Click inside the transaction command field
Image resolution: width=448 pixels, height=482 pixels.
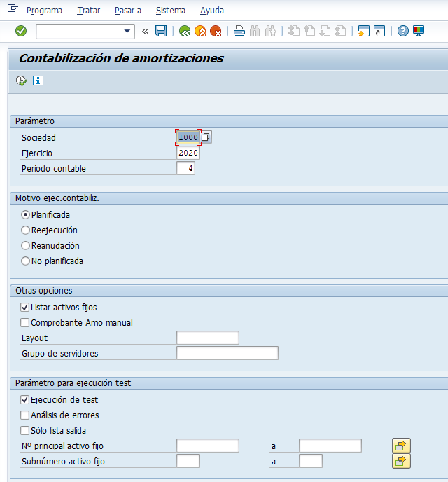click(x=80, y=32)
